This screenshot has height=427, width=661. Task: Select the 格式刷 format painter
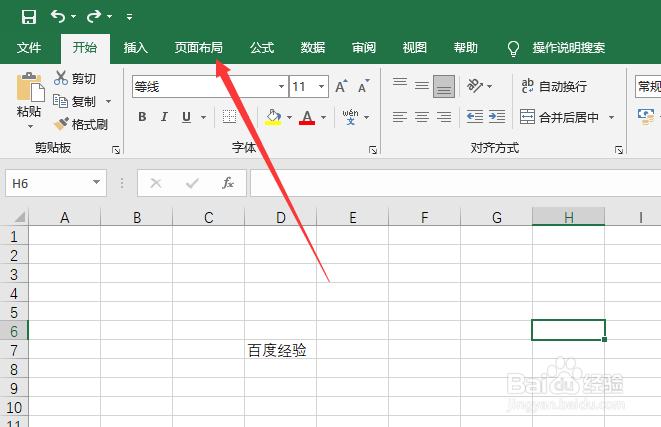[x=81, y=124]
